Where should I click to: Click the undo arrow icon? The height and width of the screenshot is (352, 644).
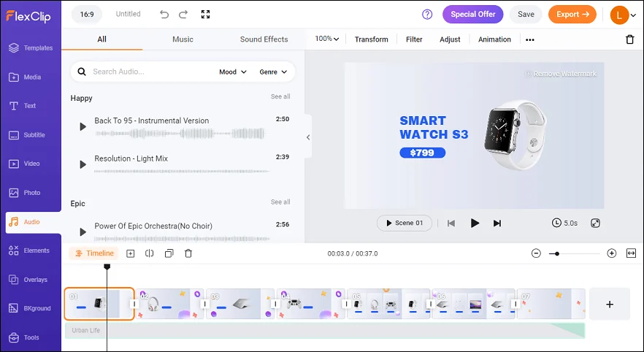click(164, 15)
